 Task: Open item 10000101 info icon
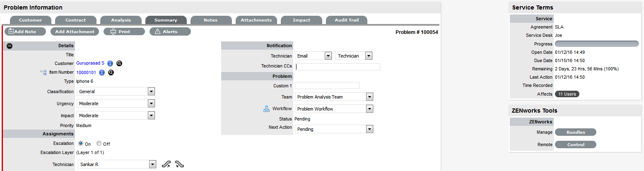point(102,72)
